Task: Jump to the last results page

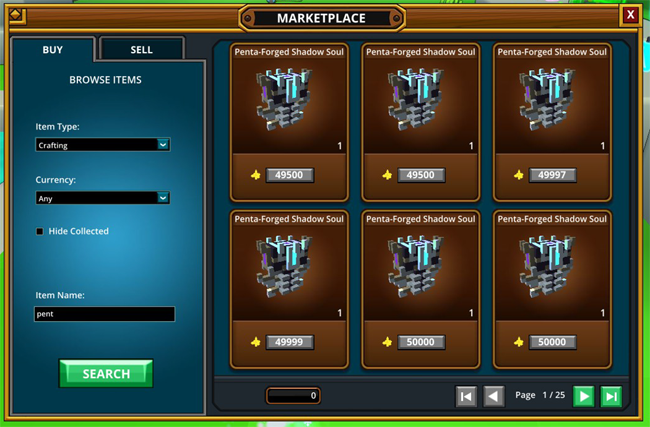Action: point(611,396)
